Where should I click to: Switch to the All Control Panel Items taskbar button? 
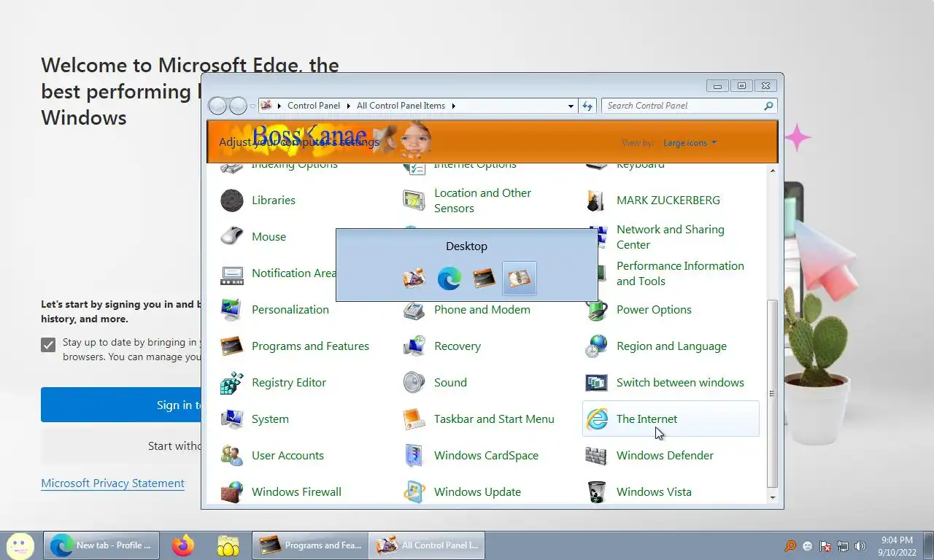tap(427, 545)
